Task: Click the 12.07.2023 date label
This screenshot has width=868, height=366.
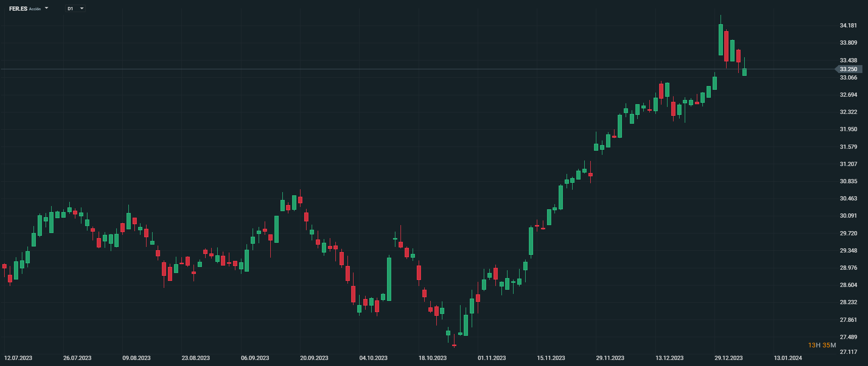Action: pyautogui.click(x=18, y=358)
